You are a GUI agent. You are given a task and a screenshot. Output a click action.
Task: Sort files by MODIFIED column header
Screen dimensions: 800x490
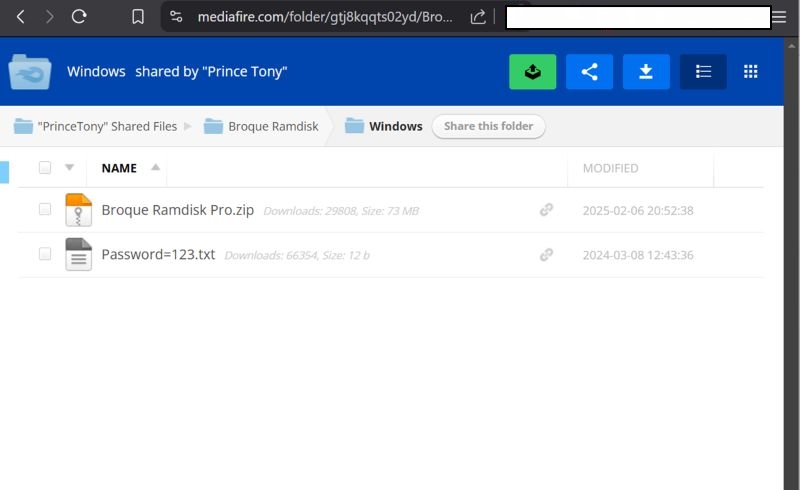point(610,168)
